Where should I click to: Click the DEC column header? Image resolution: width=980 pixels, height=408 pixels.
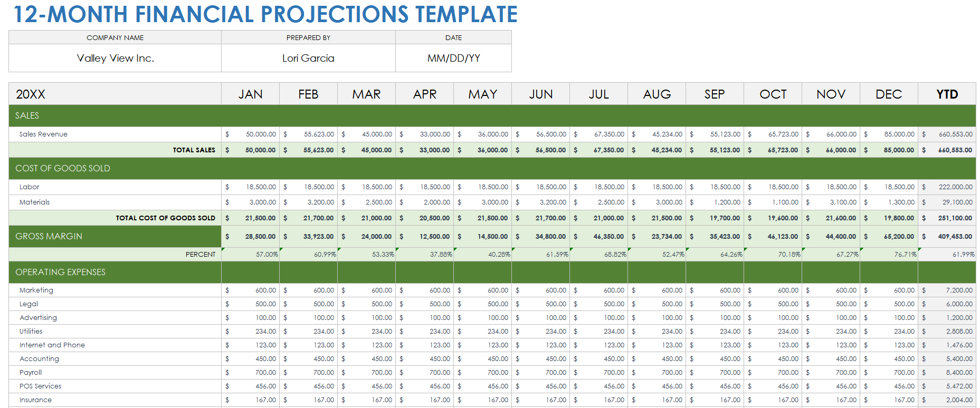pos(889,94)
